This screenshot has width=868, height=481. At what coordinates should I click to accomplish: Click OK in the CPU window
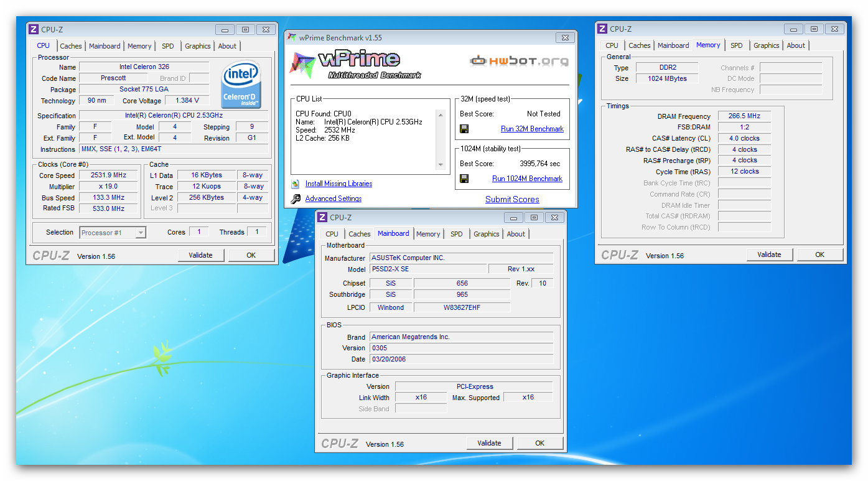click(x=251, y=255)
